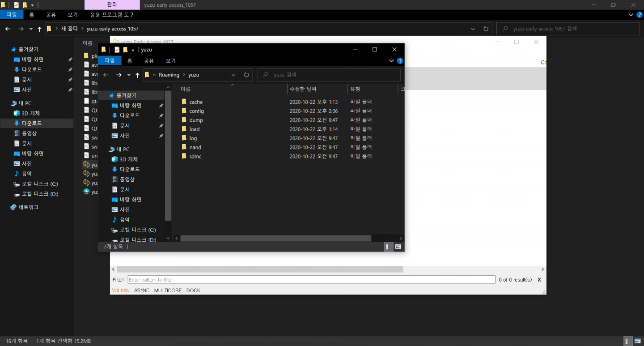This screenshot has height=346, width=644.
Task: Go up one level in yuzu window
Action: tap(137, 75)
